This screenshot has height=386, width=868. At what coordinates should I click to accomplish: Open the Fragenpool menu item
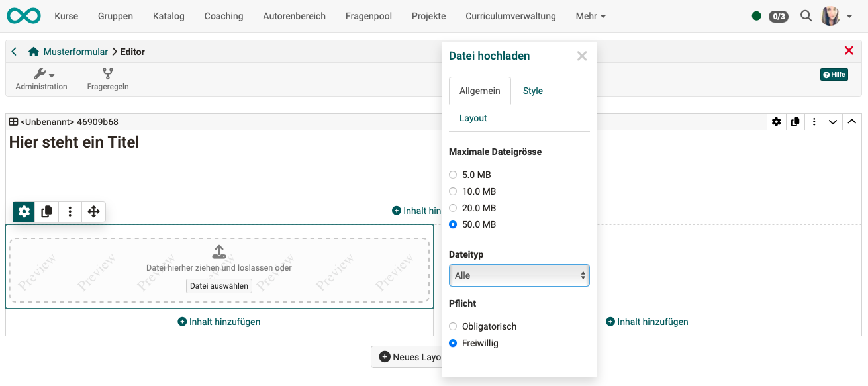368,16
